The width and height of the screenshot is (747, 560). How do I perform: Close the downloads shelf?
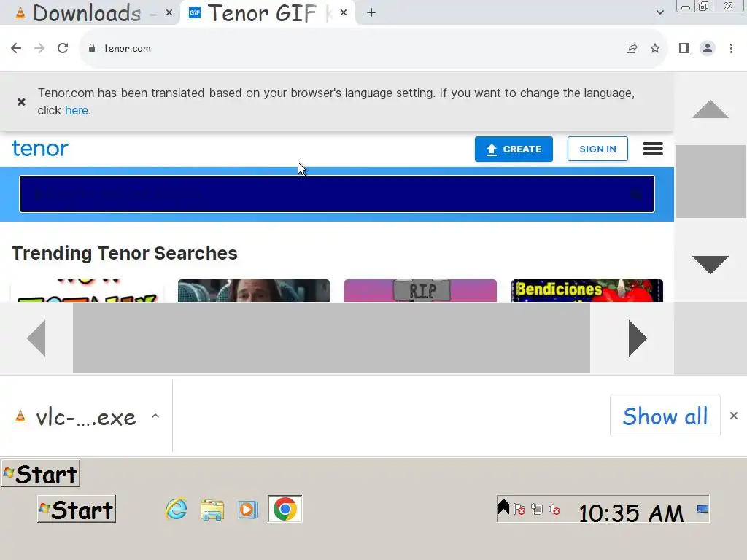pos(734,416)
